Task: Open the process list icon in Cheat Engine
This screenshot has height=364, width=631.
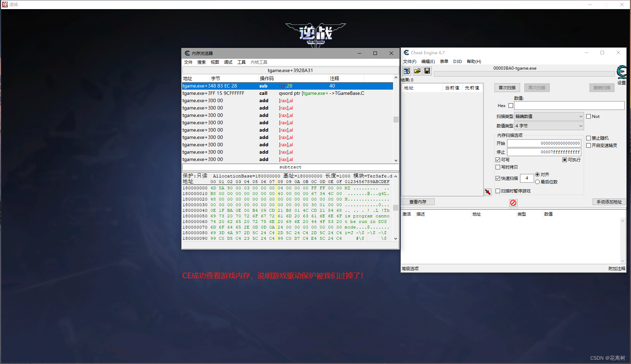Action: [407, 71]
